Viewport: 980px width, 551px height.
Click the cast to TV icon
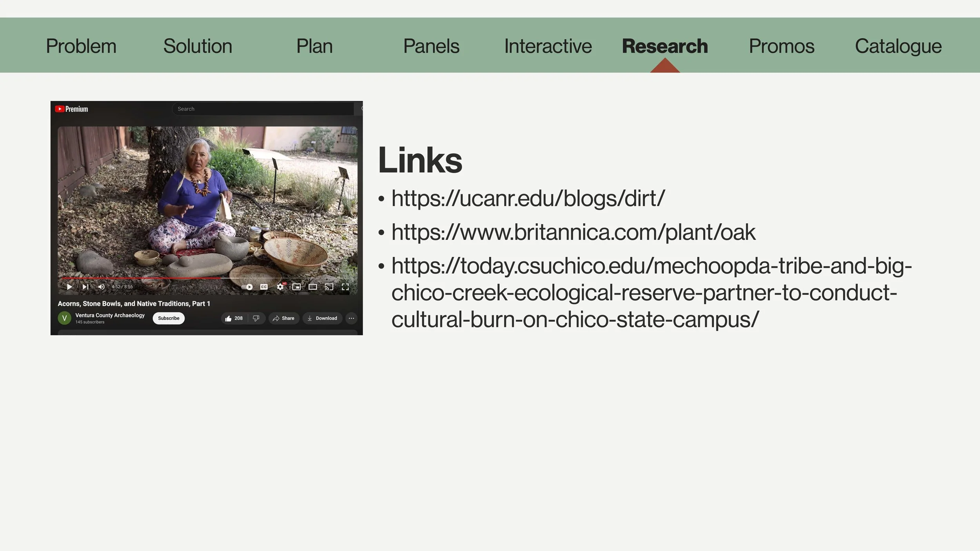[x=329, y=287]
